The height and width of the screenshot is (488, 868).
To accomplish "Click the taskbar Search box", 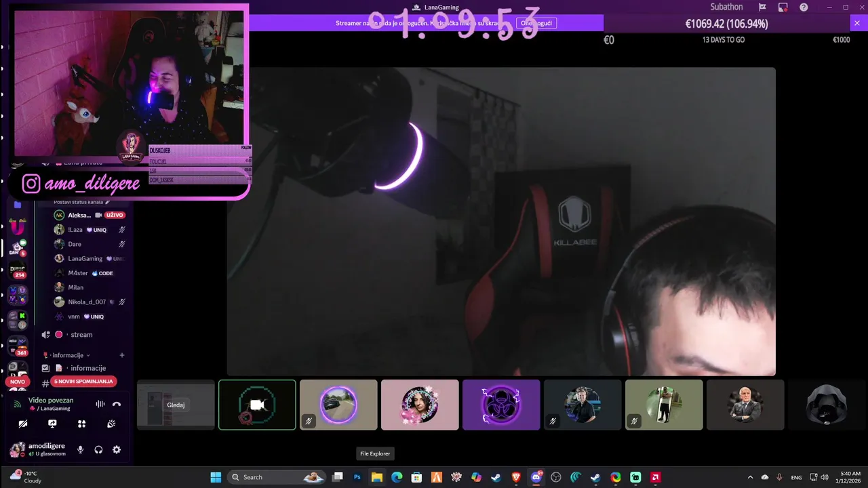I will (277, 477).
